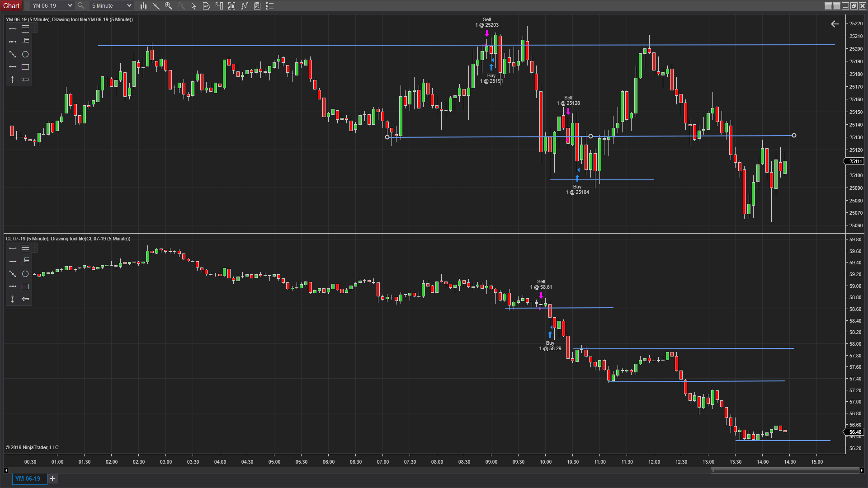This screenshot has height=488, width=868.
Task: Select Vertical Line tool in CL drawing tile
Action: [x=13, y=299]
